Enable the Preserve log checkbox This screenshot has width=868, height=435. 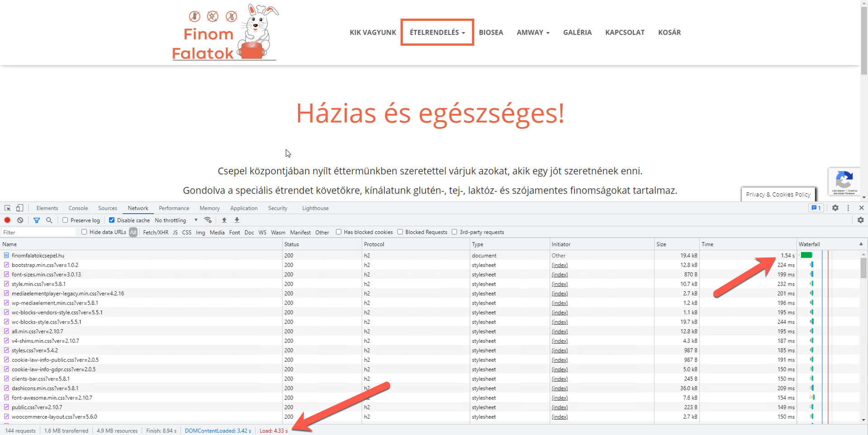click(x=66, y=220)
